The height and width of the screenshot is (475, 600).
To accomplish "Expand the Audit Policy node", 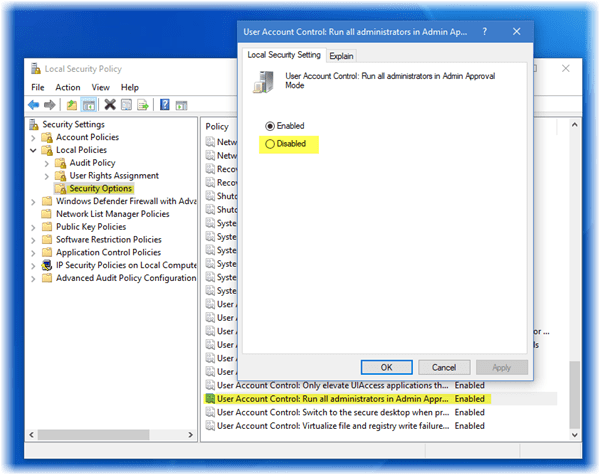I will click(x=47, y=164).
